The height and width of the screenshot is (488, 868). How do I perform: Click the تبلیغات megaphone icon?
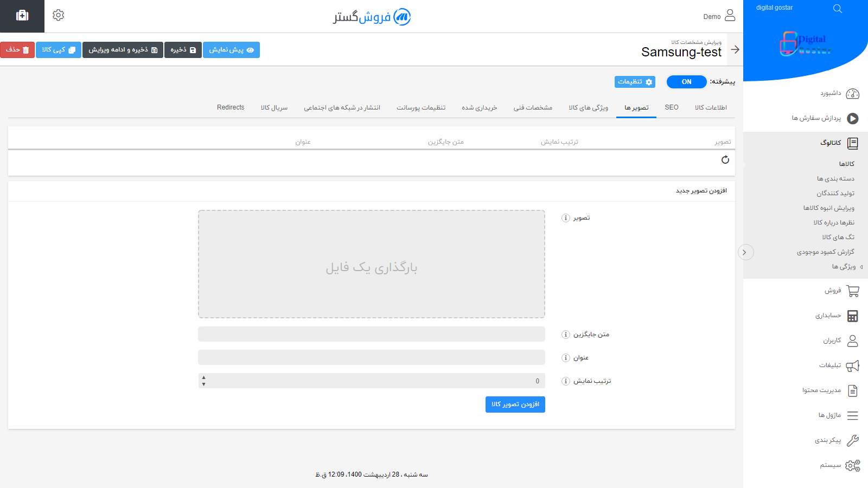pos(853,365)
